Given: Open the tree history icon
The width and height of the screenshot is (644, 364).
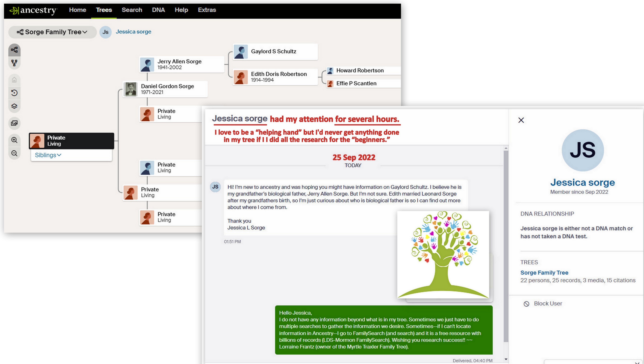Looking at the screenshot, I should tap(14, 93).
